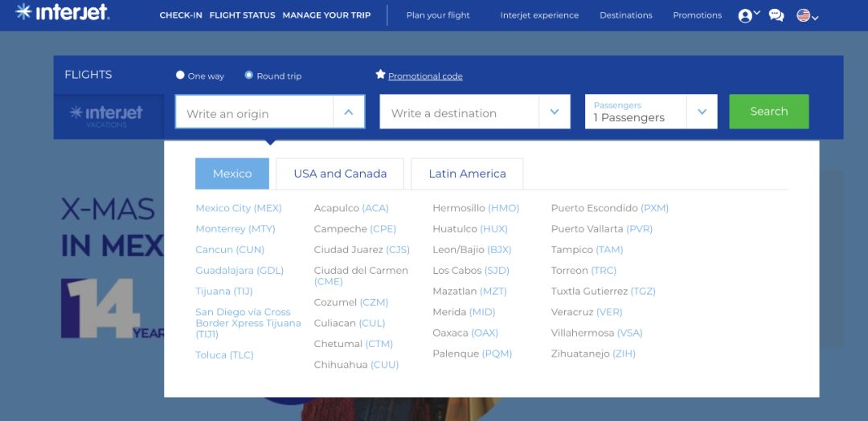Click the Write a destination input field
Screen dimensions: 868x421
(x=460, y=112)
